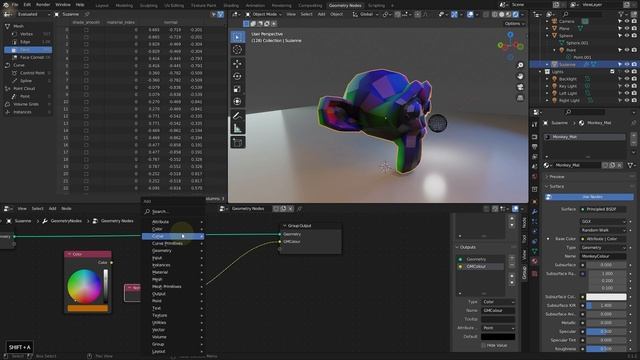Toggle the Hide Value checkbox
This screenshot has width=640, height=360.
coord(484,345)
